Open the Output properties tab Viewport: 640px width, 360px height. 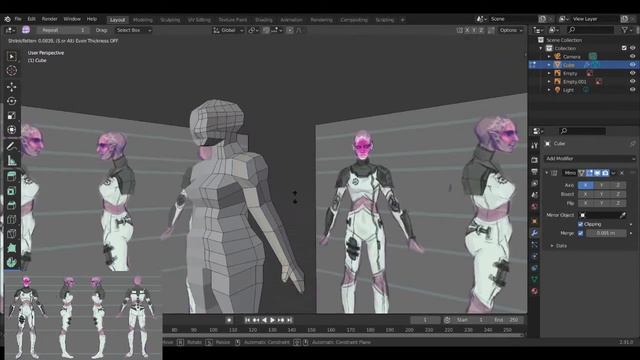(x=534, y=172)
